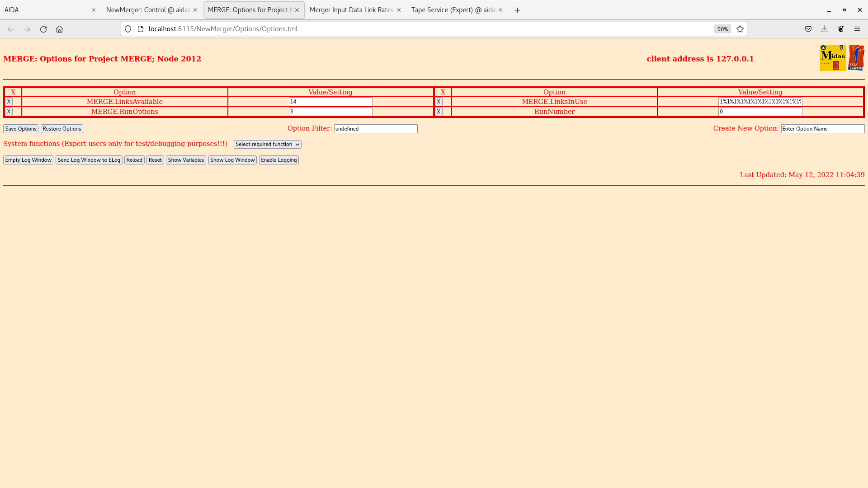The image size is (868, 488).
Task: Open the Tape Service (Expert) tab
Action: tap(453, 10)
